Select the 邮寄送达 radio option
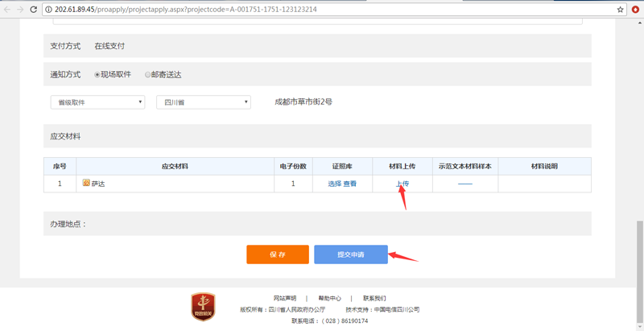The width and height of the screenshot is (644, 331). click(148, 75)
